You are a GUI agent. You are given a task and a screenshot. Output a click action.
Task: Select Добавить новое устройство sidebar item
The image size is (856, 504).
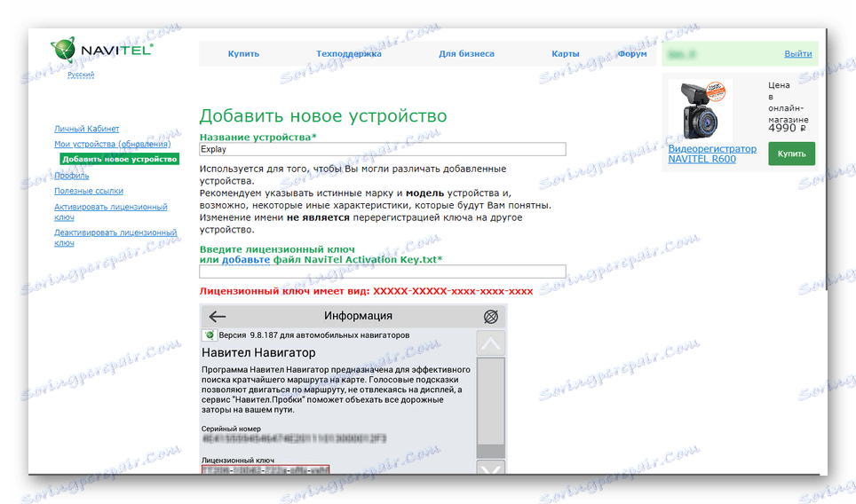[120, 159]
